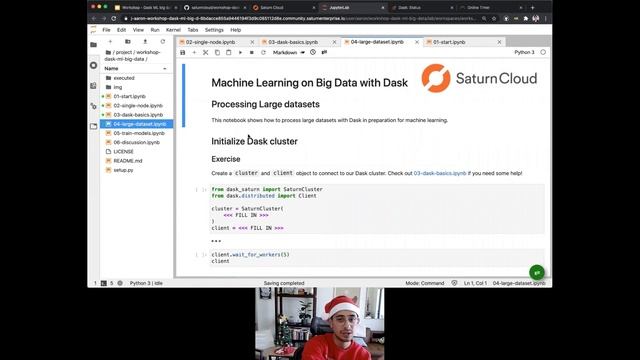
Task: Expand the collapsed cell ellipsis
Action: pos(216,241)
